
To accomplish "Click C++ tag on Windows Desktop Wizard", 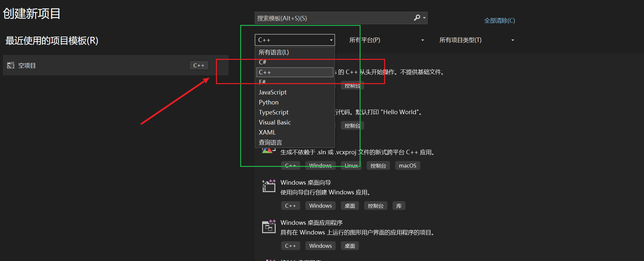I will (291, 206).
